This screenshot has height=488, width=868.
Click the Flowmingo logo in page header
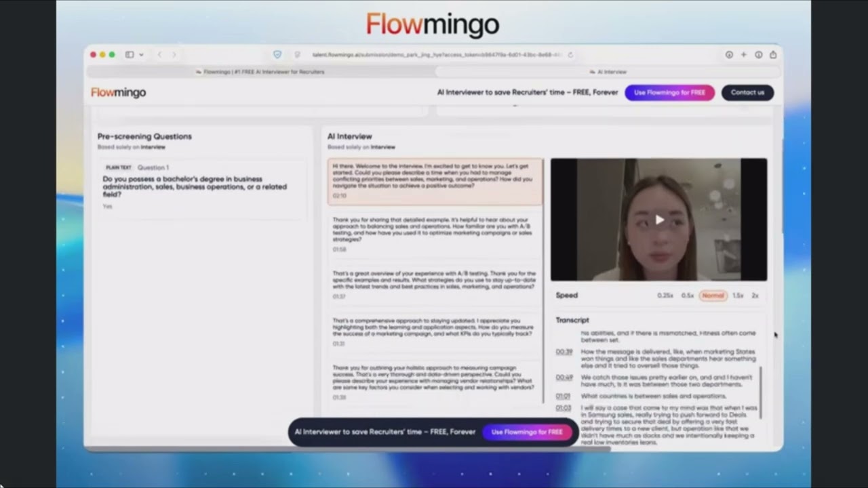[x=119, y=92]
